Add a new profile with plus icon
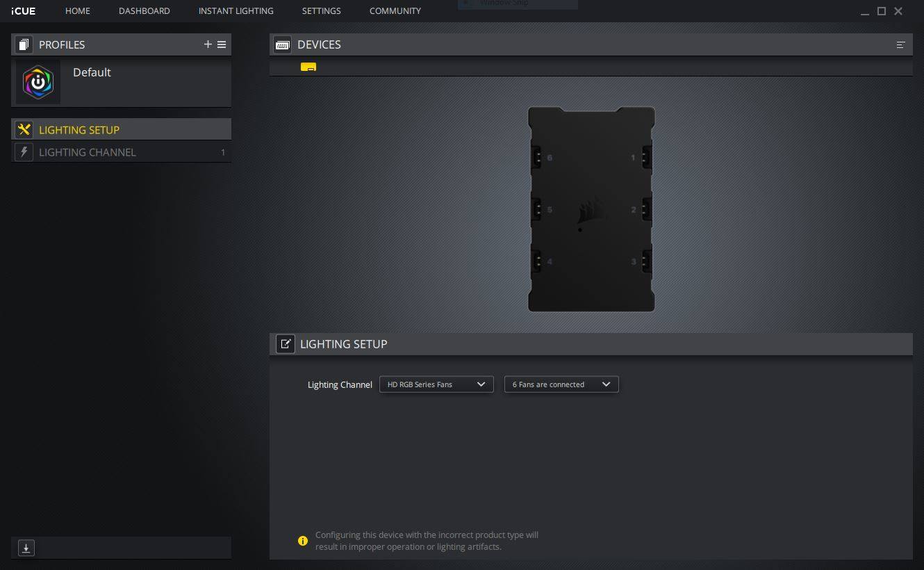 [208, 44]
